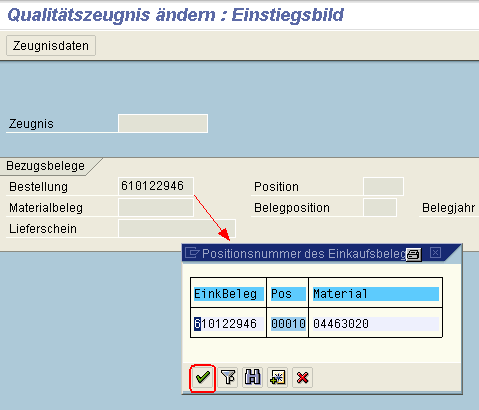Click the print icon in popup title
This screenshot has width=479, height=410.
click(x=414, y=254)
